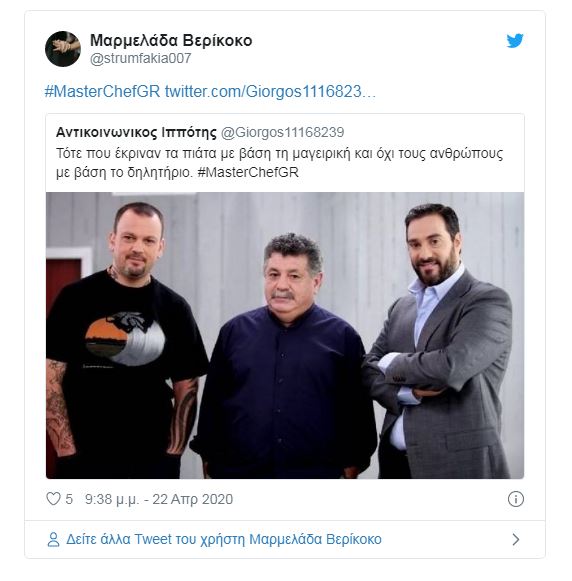Click the Μαρμελάδα Βερίκοκο display name

coord(171,40)
